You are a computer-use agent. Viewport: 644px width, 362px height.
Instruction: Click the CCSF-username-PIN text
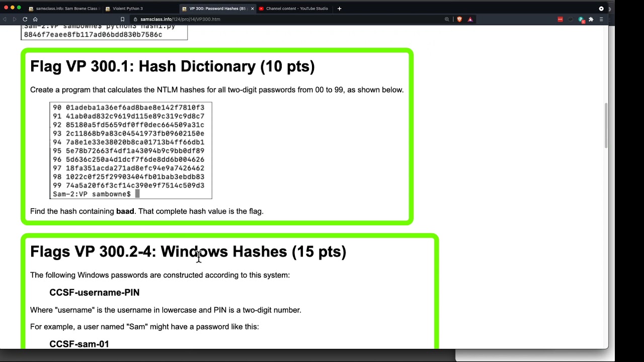tap(95, 293)
